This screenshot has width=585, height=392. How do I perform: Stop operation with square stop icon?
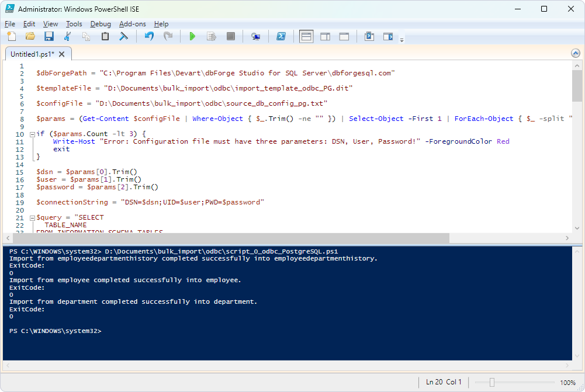(x=231, y=36)
